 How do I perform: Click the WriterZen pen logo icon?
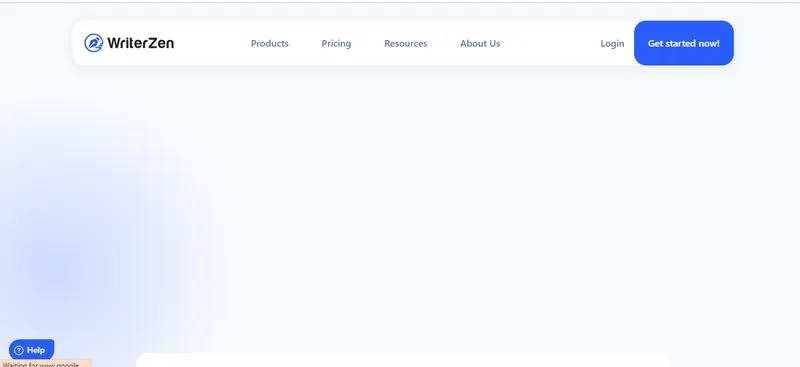tap(93, 43)
